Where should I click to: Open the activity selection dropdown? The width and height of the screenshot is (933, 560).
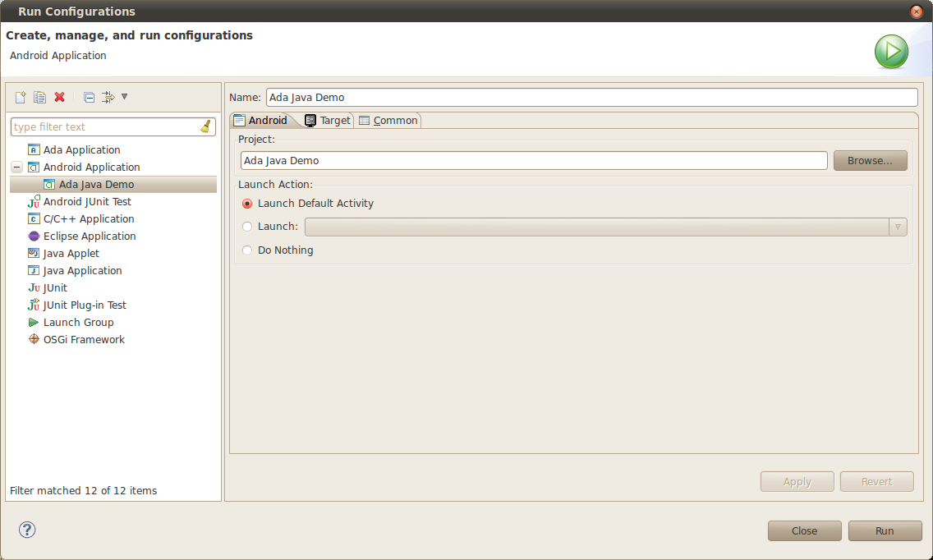[898, 227]
